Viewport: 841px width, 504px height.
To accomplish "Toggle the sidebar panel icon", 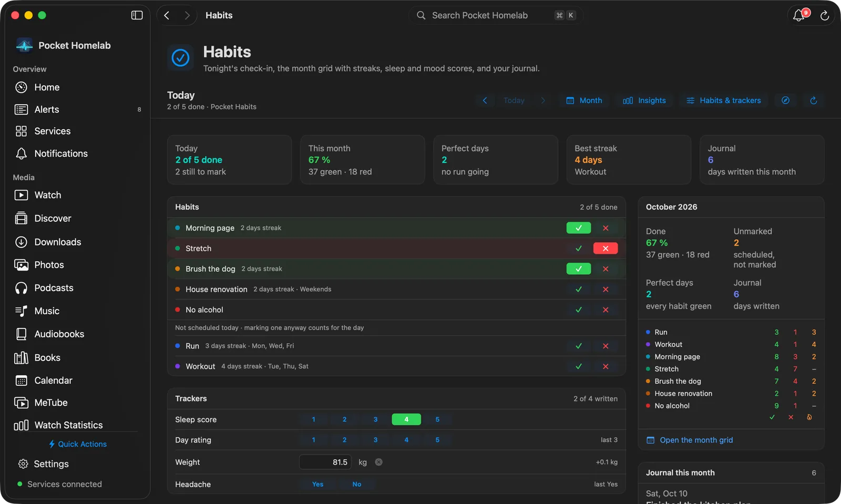I will (x=137, y=15).
